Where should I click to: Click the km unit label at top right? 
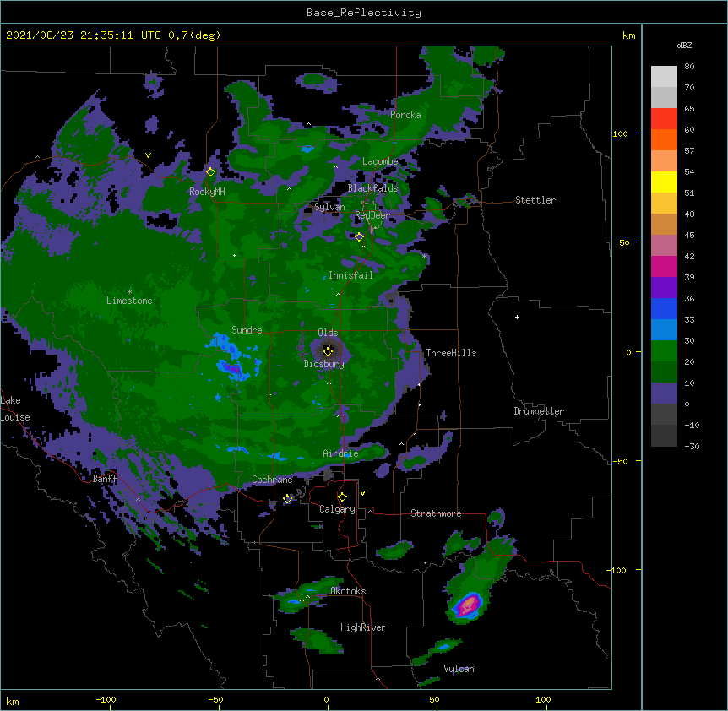pos(628,35)
